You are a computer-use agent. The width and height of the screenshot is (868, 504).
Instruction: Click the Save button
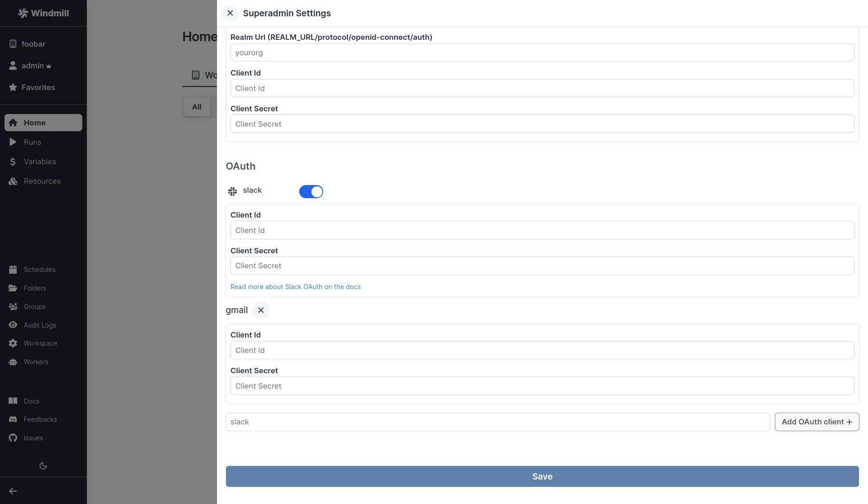click(542, 476)
